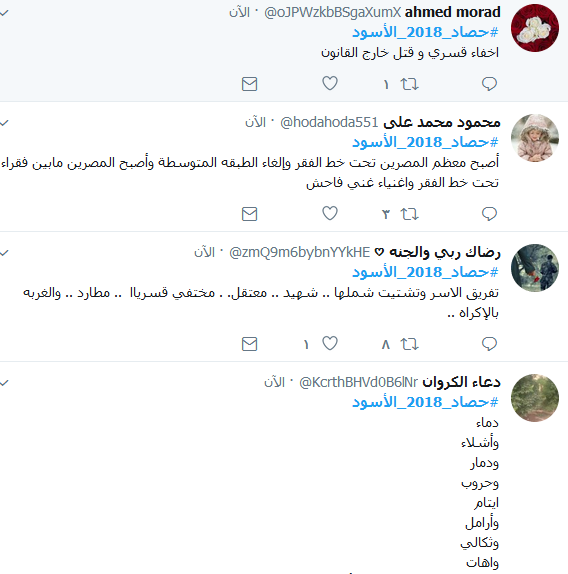Image resolution: width=568 pixels, height=574 pixels.
Task: Reply to ahmed morad's tweet
Action: pyautogui.click(x=489, y=84)
